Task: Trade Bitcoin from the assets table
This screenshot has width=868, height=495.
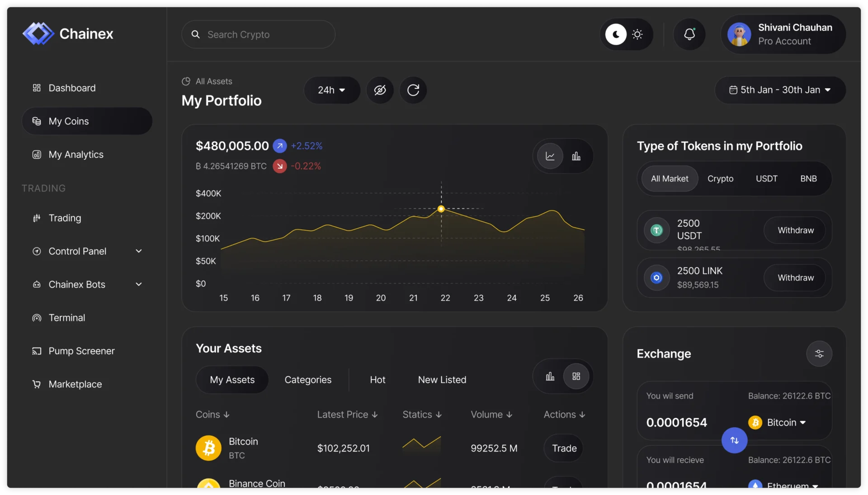Action: (x=563, y=448)
